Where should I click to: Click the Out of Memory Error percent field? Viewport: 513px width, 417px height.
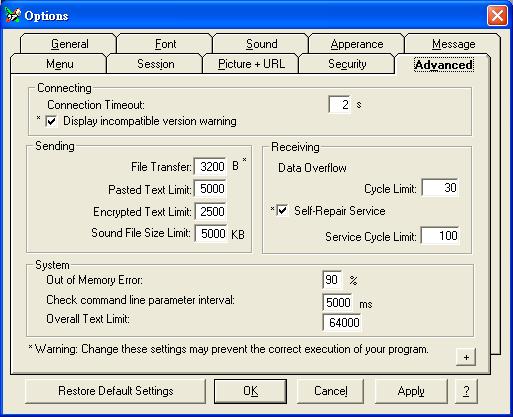tap(332, 280)
